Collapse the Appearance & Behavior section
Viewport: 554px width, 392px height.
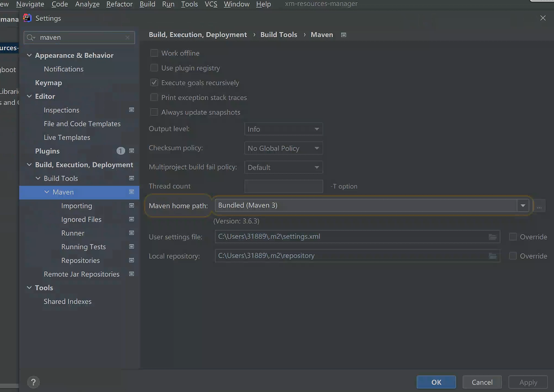click(x=30, y=55)
